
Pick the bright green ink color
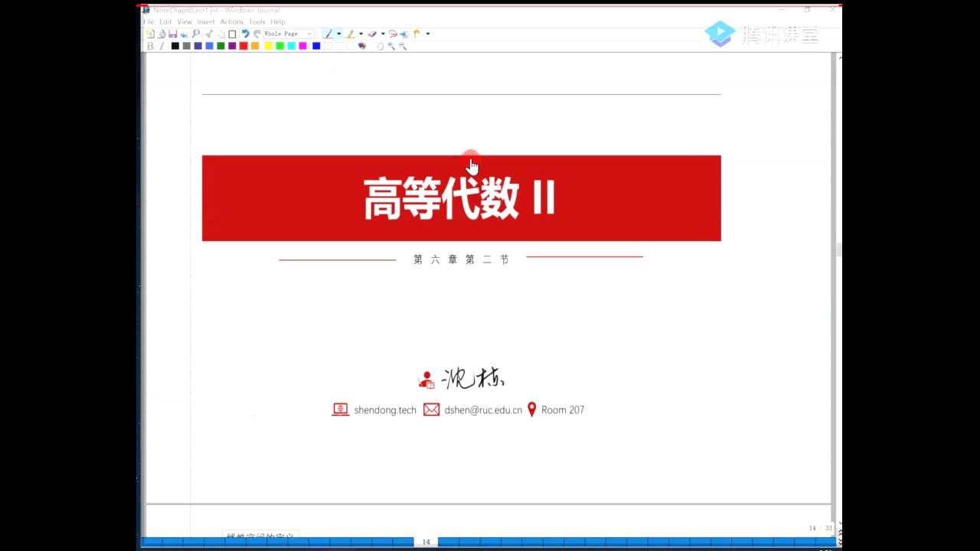279,46
